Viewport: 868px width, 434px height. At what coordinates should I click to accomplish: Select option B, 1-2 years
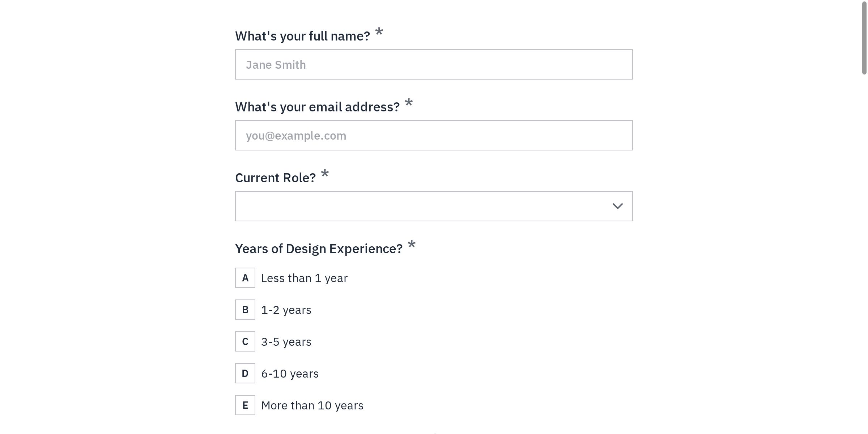[x=286, y=310]
